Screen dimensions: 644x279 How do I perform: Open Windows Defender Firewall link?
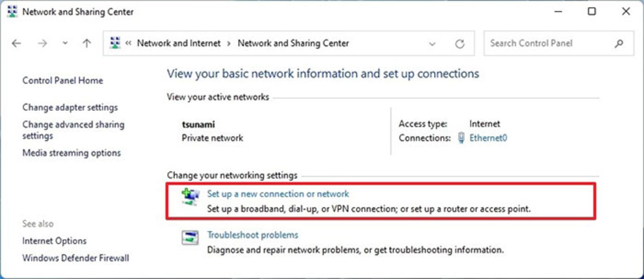click(75, 258)
